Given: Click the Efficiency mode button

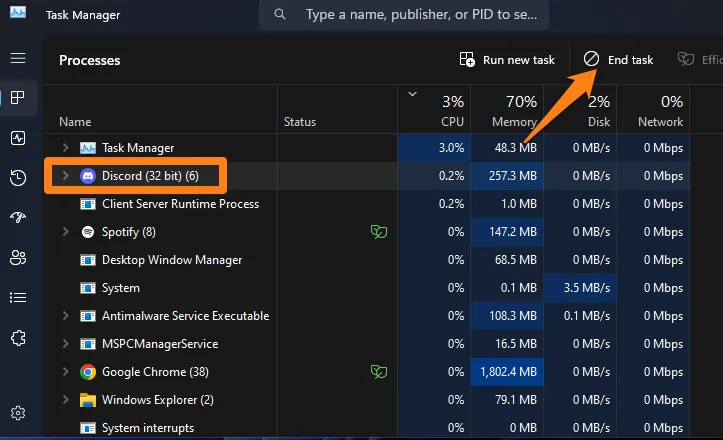Looking at the screenshot, I should coord(699,60).
